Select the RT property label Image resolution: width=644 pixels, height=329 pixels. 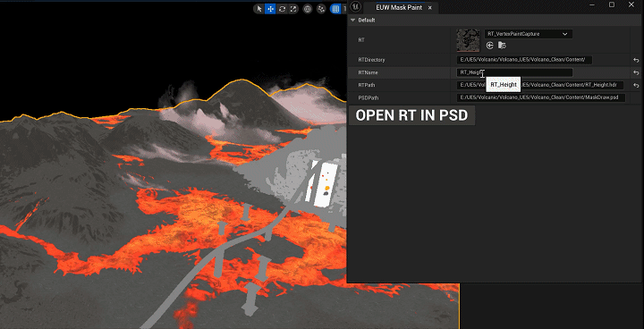tap(361, 40)
